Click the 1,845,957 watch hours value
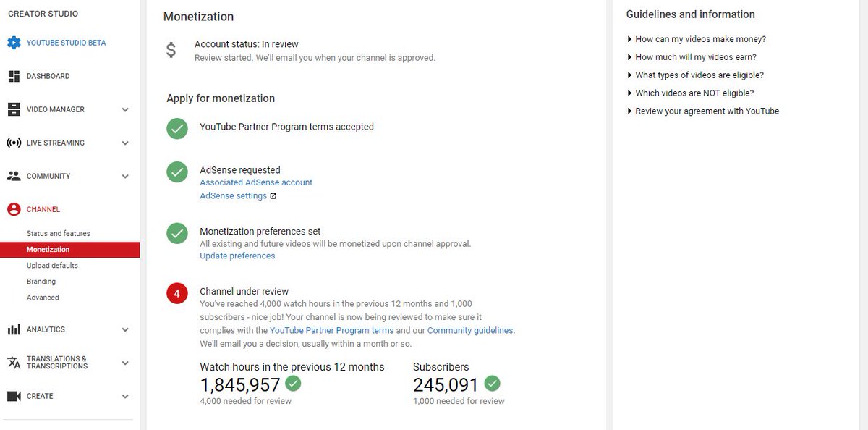This screenshot has height=430, width=868. 239,384
